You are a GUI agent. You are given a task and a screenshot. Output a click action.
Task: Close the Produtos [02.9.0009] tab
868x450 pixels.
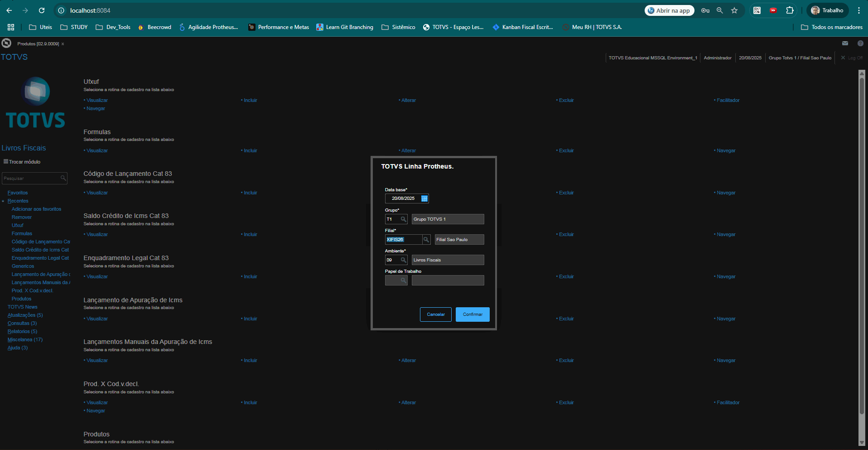(63, 44)
